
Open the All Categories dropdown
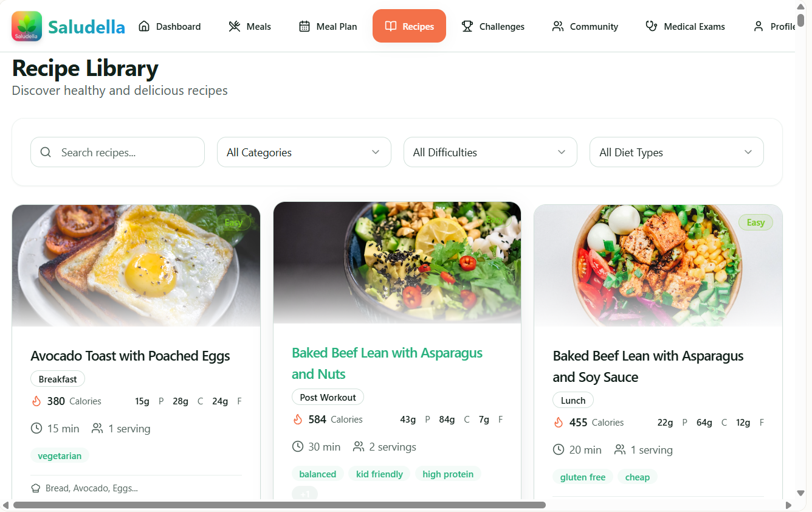pyautogui.click(x=304, y=152)
